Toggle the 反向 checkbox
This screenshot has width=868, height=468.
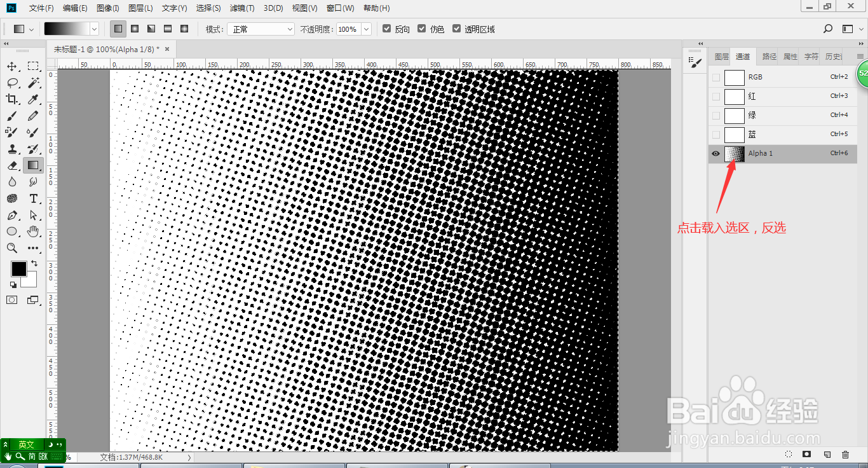click(x=386, y=29)
